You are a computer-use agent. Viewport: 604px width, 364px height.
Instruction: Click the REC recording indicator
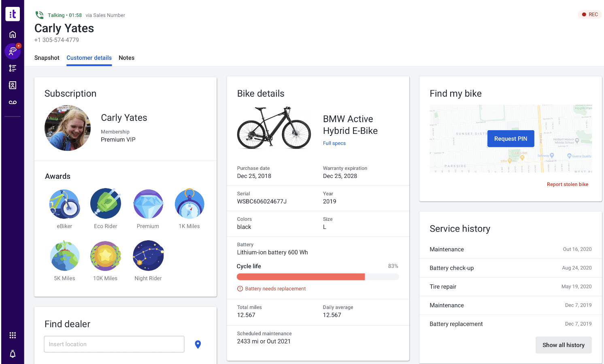tap(590, 15)
